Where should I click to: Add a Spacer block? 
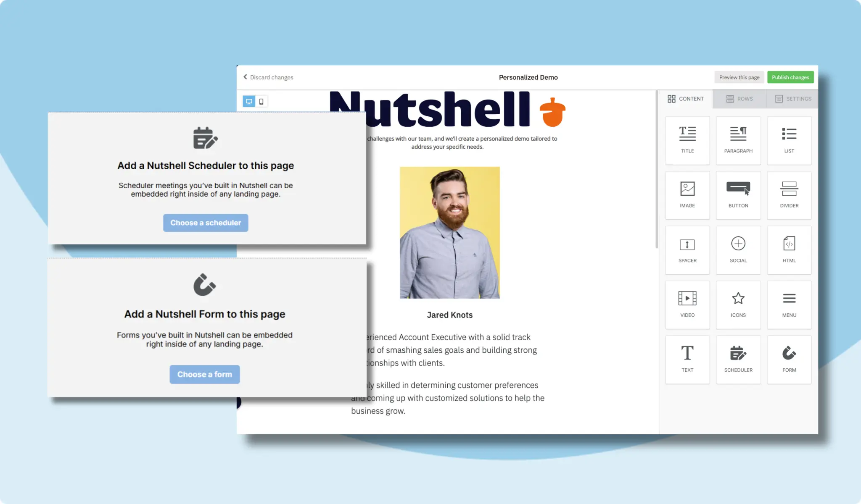687,249
